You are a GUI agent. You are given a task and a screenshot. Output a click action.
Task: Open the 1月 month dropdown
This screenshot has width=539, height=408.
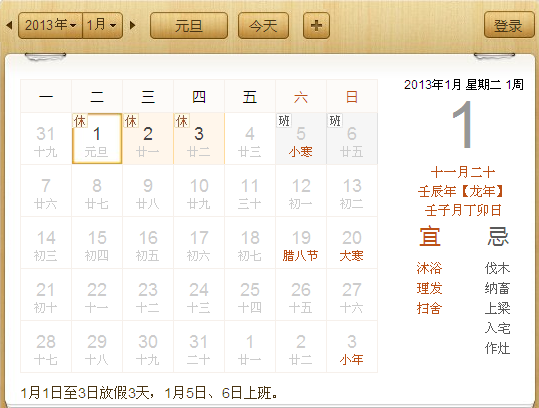pyautogui.click(x=102, y=25)
